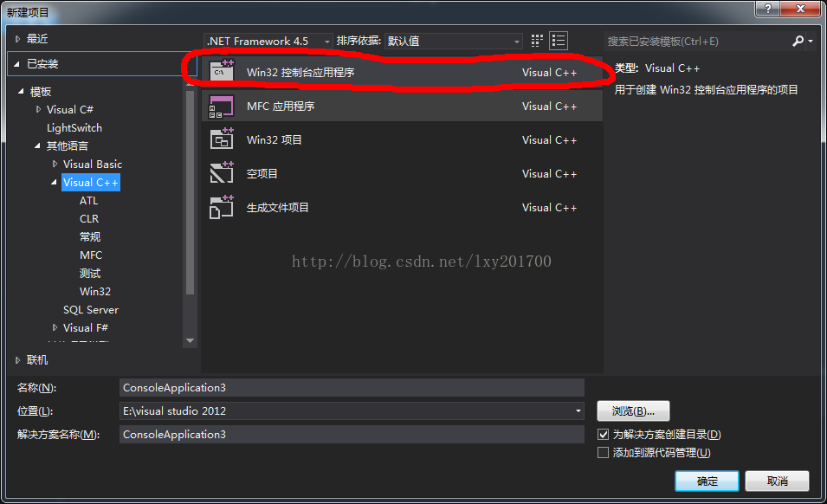Expand the 联机 section
The image size is (827, 504).
click(17, 360)
